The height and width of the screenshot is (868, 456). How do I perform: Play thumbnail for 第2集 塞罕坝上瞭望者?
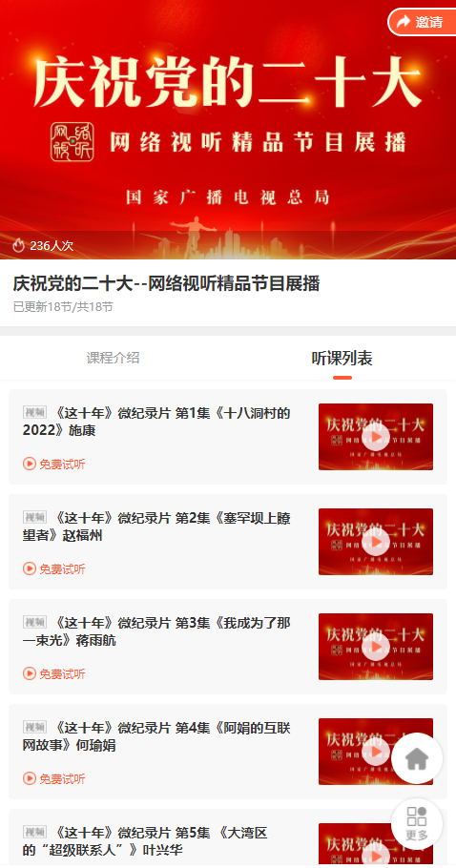[376, 542]
